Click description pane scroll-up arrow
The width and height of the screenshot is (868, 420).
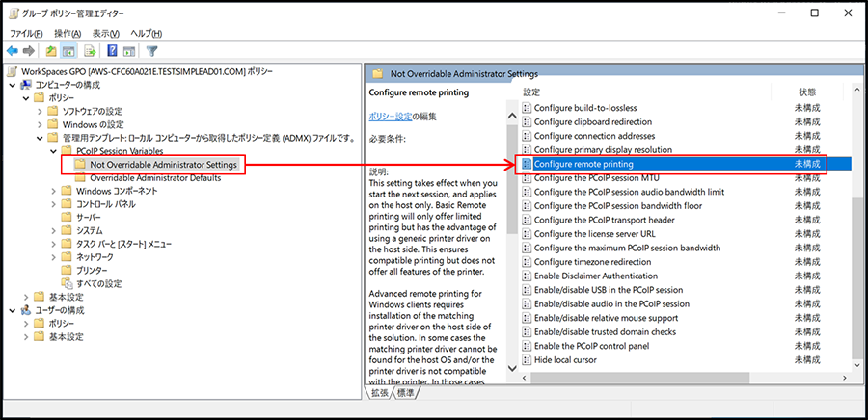pos(511,117)
